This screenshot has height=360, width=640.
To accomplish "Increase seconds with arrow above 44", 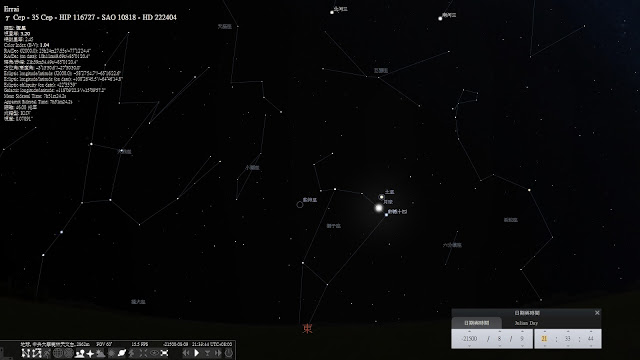I will 591,331.
